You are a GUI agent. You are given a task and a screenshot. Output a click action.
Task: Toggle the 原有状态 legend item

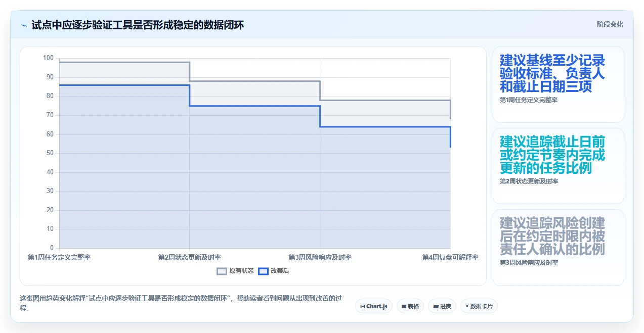235,271
